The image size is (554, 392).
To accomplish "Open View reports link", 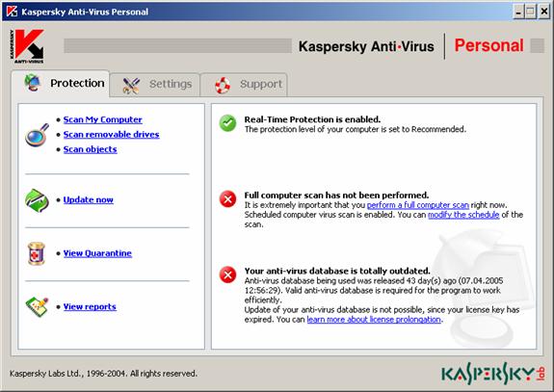I will click(x=90, y=306).
